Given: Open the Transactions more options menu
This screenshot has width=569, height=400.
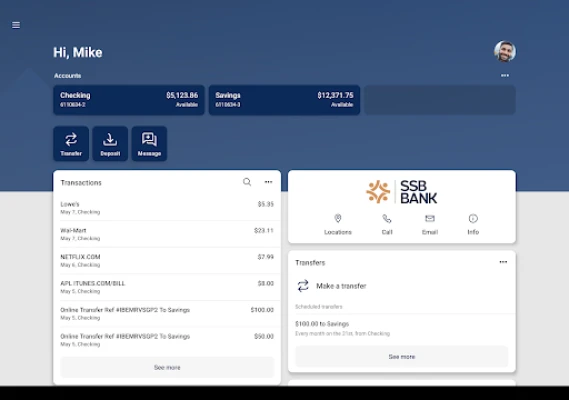Looking at the screenshot, I should pos(268,182).
